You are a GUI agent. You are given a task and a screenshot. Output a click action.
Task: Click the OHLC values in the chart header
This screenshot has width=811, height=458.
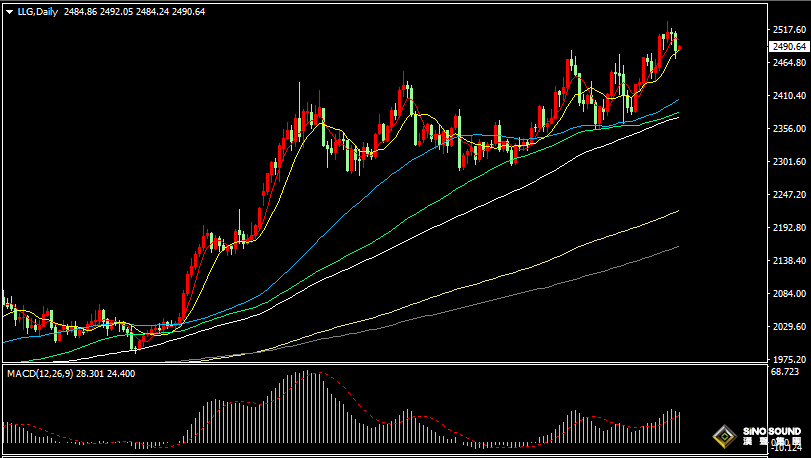click(134, 11)
